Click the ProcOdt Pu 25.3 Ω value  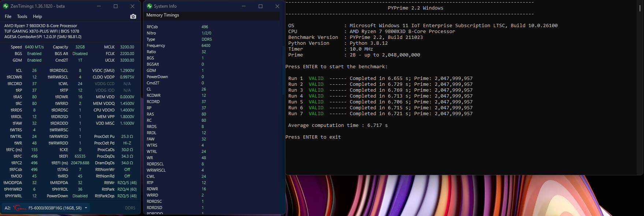[127, 136]
